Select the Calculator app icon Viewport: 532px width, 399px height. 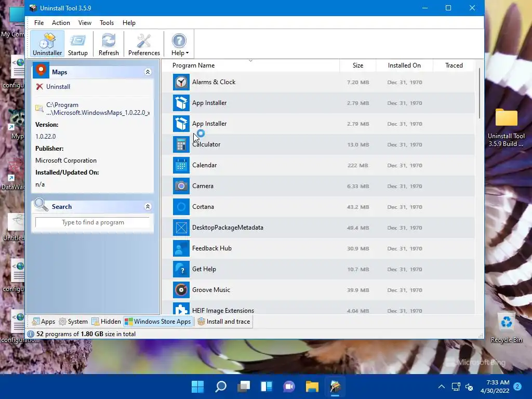[181, 144]
